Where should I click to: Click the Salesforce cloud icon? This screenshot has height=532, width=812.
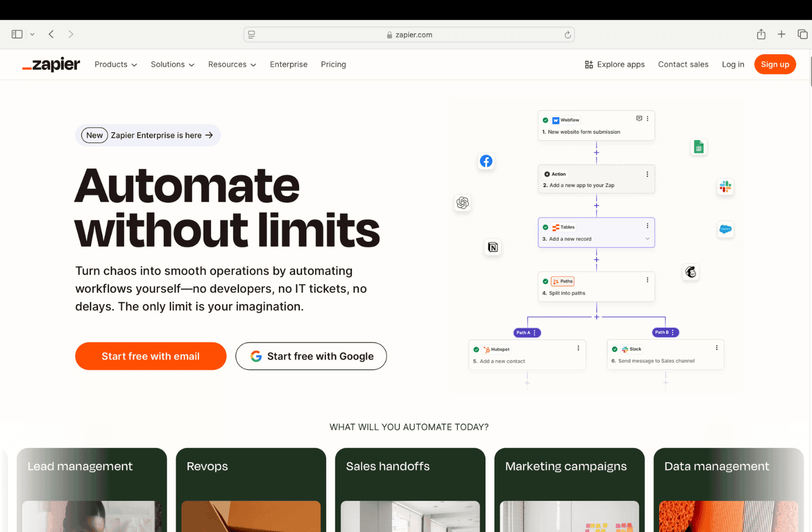click(725, 230)
